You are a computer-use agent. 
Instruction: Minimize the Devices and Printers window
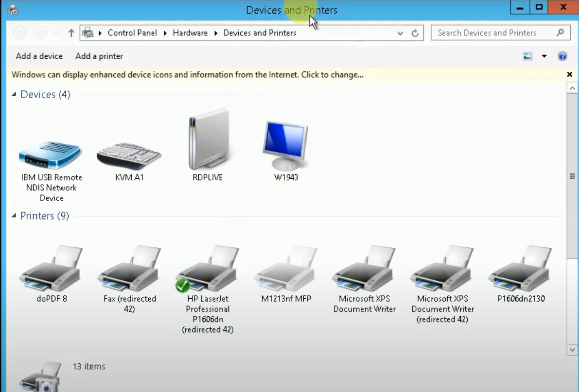point(520,7)
